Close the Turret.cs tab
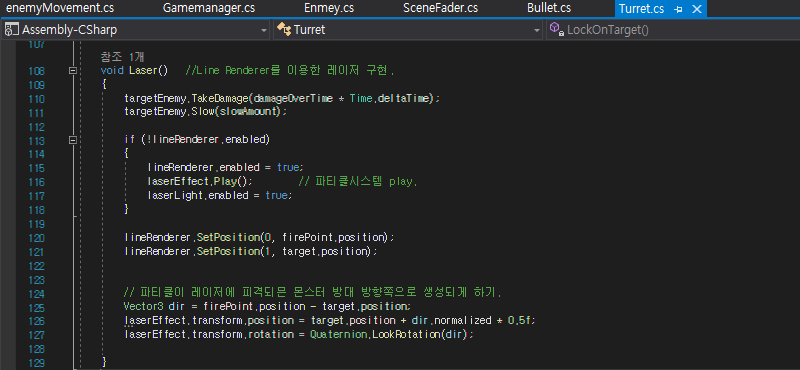The height and width of the screenshot is (370, 800). point(696,9)
